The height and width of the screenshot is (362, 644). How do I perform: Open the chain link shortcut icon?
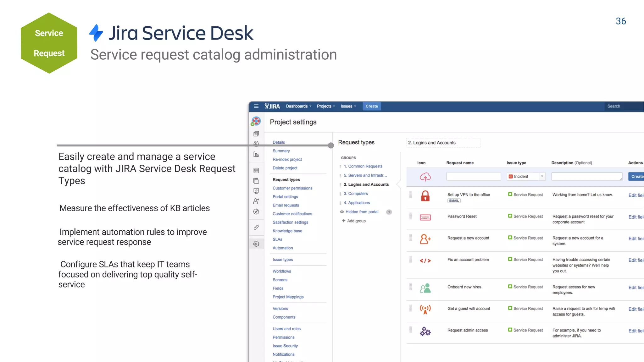pyautogui.click(x=256, y=227)
